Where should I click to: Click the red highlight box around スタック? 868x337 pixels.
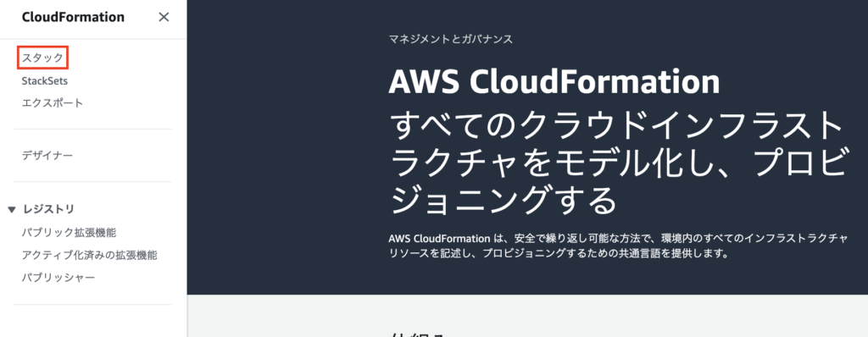[x=42, y=58]
